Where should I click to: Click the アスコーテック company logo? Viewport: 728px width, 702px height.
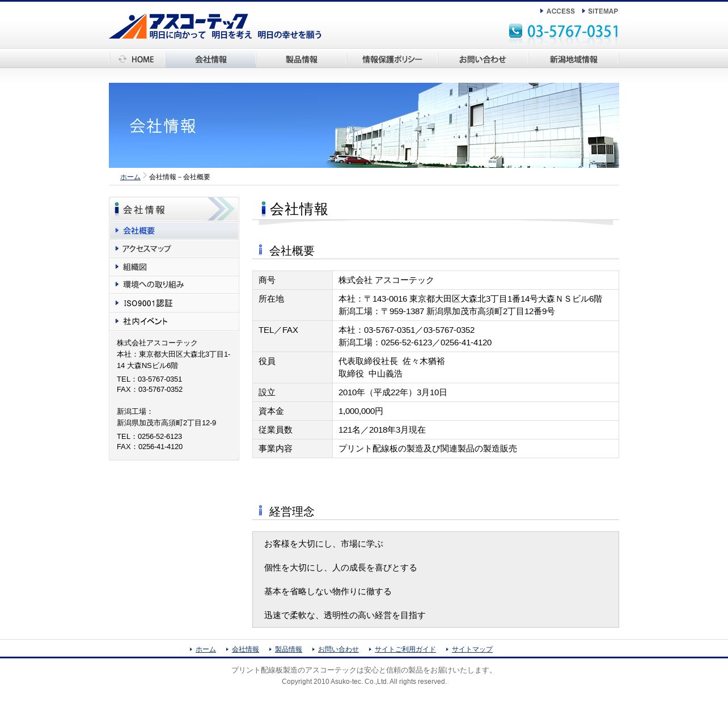click(215, 26)
